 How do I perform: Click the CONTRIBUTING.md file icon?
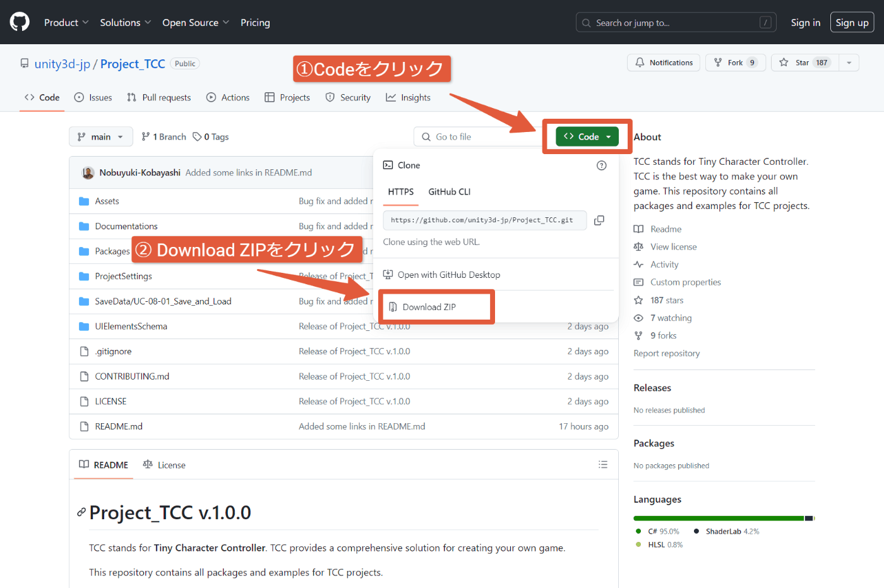coord(84,376)
